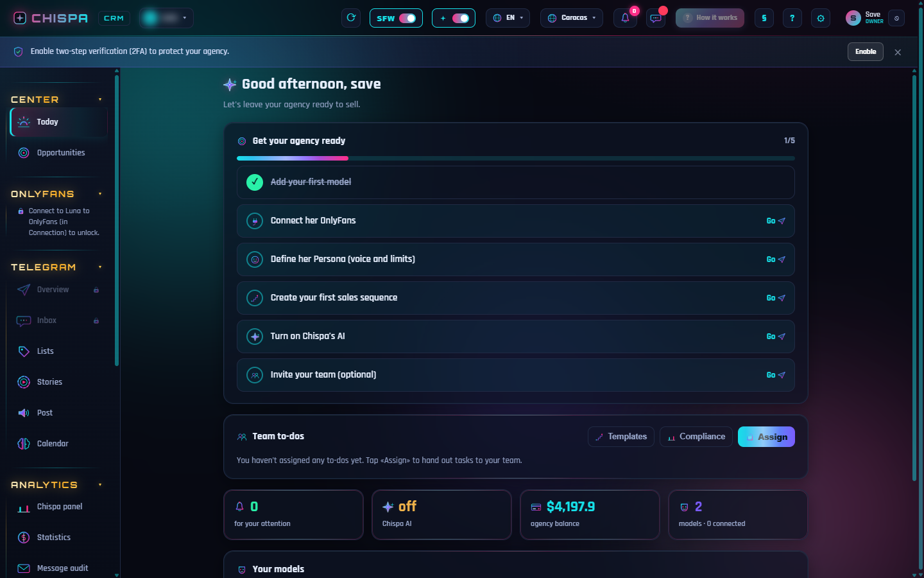Click Go for Invite your team

click(x=776, y=375)
